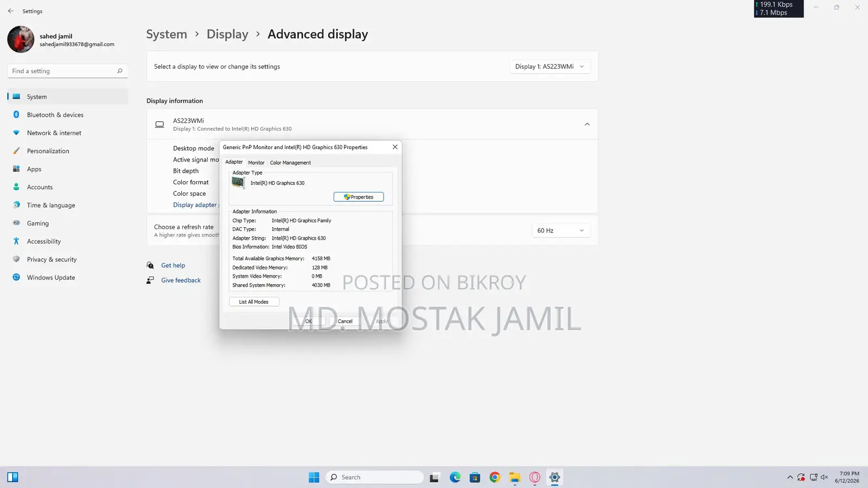Click the Get help icon
This screenshot has width=868, height=488.
click(x=150, y=265)
